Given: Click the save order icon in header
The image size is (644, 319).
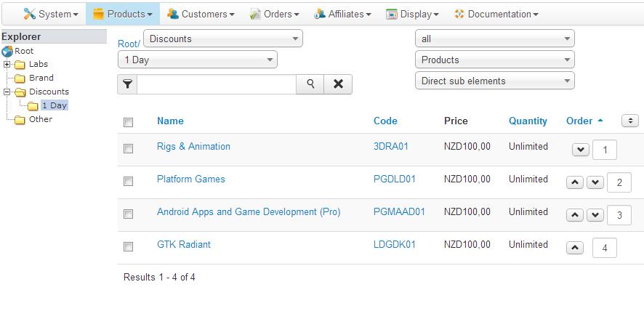Looking at the screenshot, I should click(x=630, y=121).
